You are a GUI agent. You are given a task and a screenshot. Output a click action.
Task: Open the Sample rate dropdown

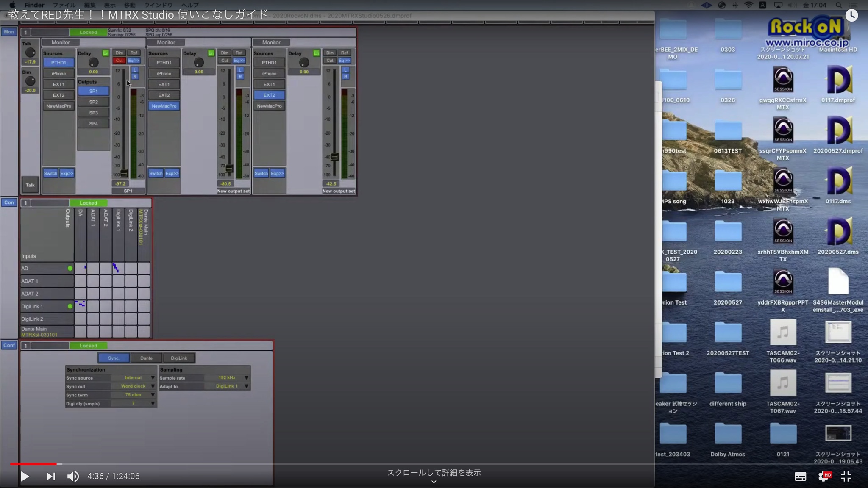pos(227,378)
